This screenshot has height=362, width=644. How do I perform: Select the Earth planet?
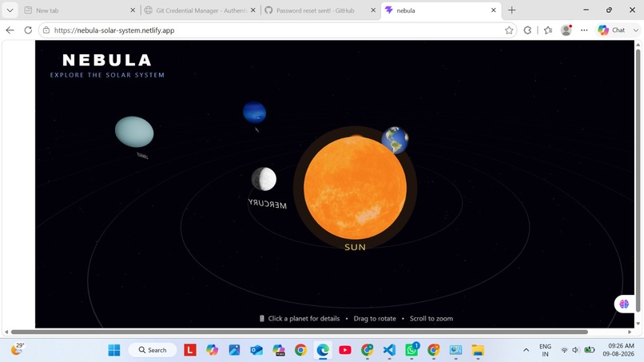pyautogui.click(x=395, y=140)
